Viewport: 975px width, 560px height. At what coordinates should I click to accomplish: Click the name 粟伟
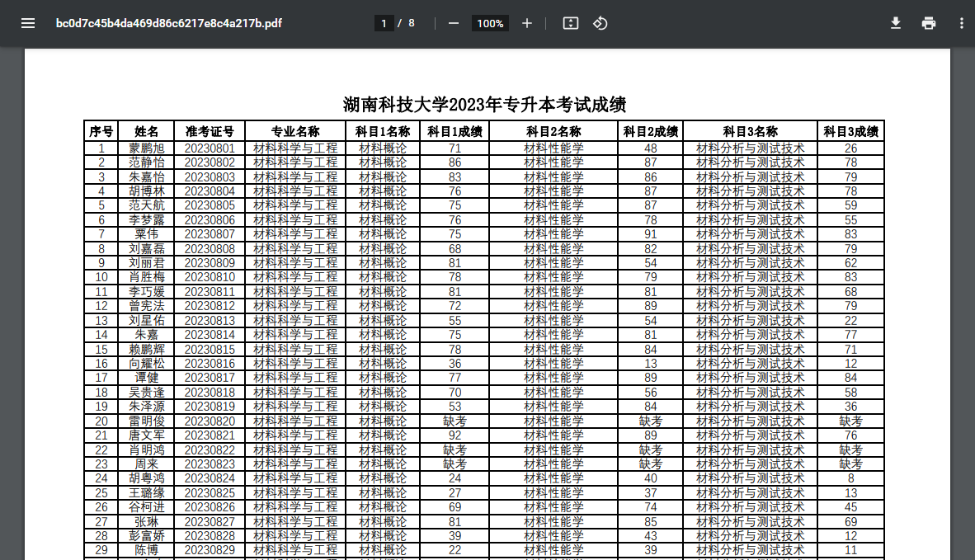coord(146,234)
